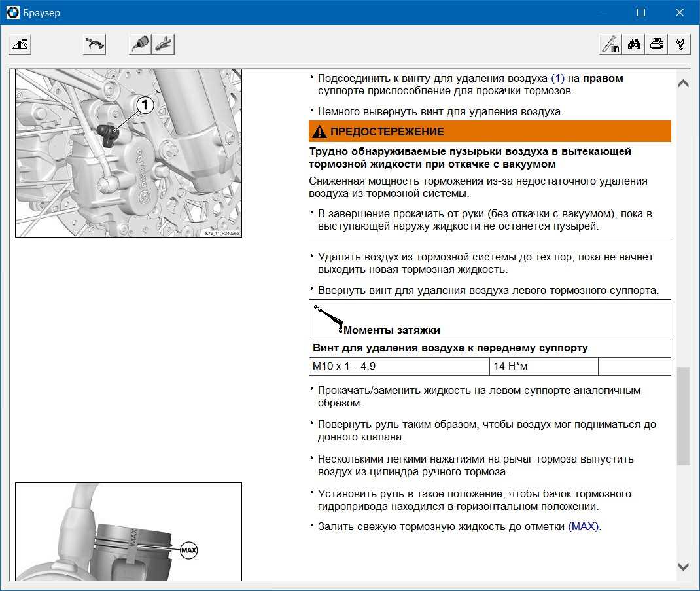Click the 'Моменты затяжки' heading
The height and width of the screenshot is (591, 700).
tap(391, 330)
